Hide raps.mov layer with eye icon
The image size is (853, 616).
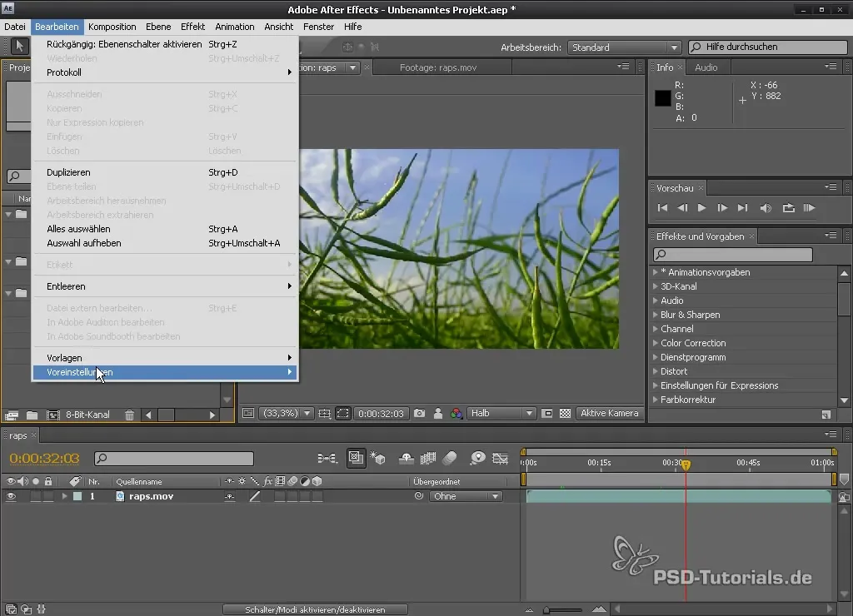tap(10, 496)
